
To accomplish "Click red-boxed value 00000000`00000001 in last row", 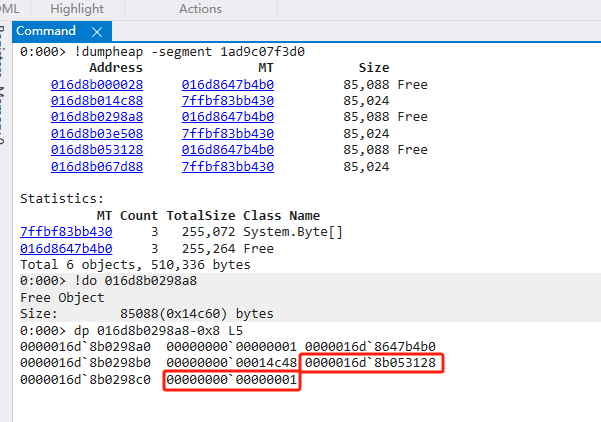I will coord(231,380).
